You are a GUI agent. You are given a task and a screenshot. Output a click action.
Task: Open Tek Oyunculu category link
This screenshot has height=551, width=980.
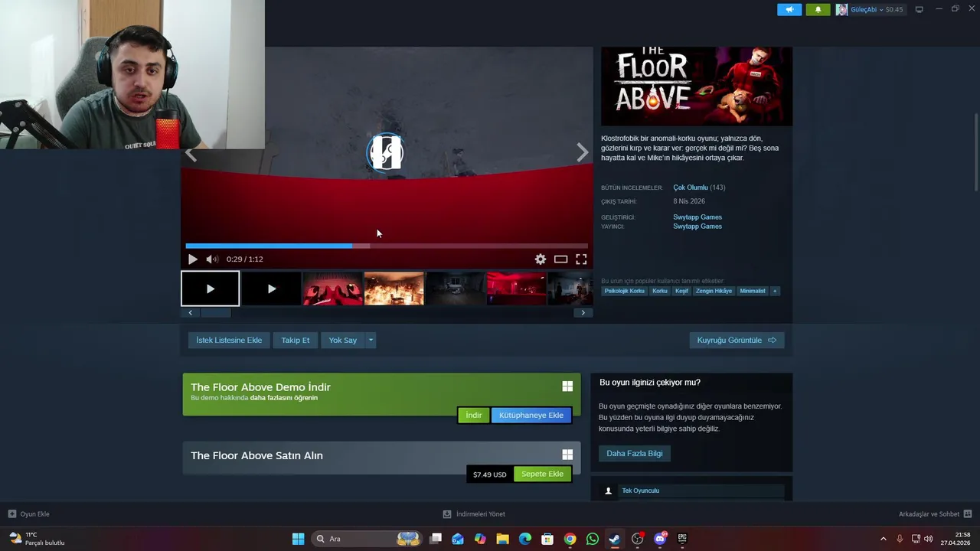(x=640, y=491)
